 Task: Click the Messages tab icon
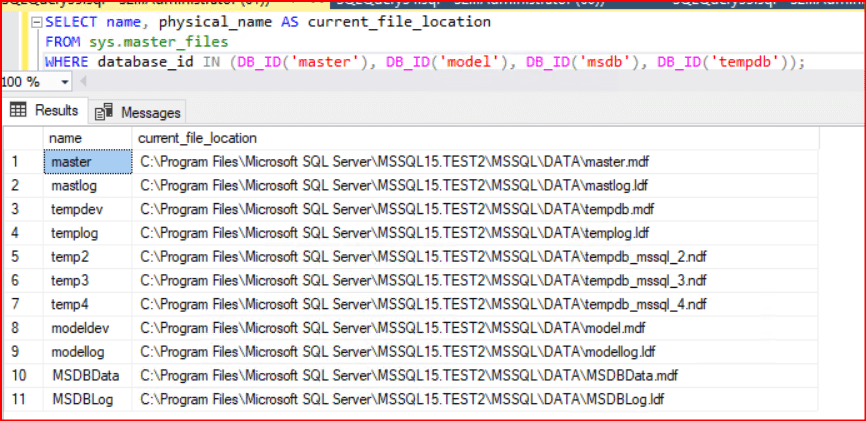pyautogui.click(x=103, y=112)
